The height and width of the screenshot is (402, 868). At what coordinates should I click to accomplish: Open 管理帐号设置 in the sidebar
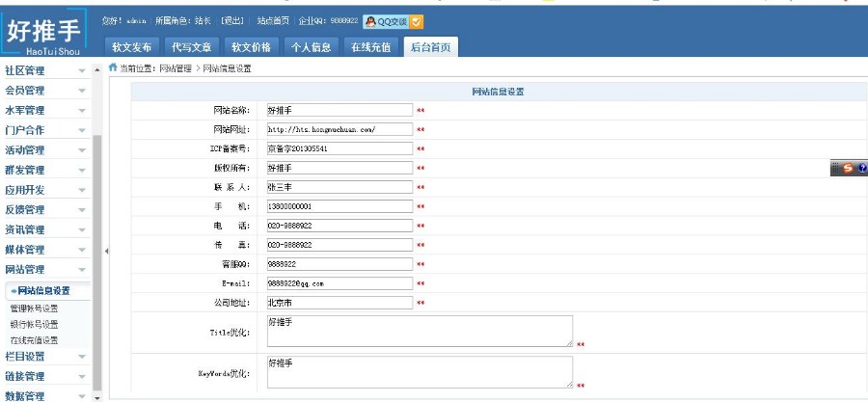[35, 308]
